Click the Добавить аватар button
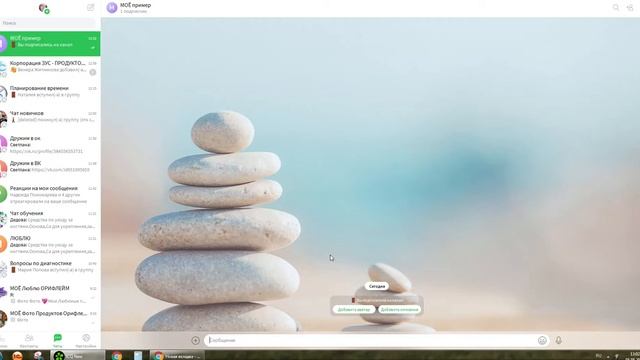 353,310
